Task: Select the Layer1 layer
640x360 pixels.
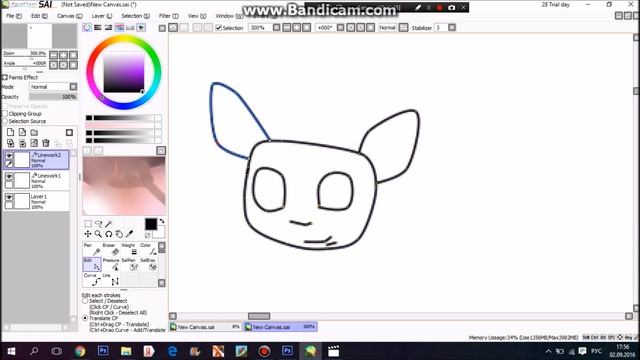Action: point(37,201)
